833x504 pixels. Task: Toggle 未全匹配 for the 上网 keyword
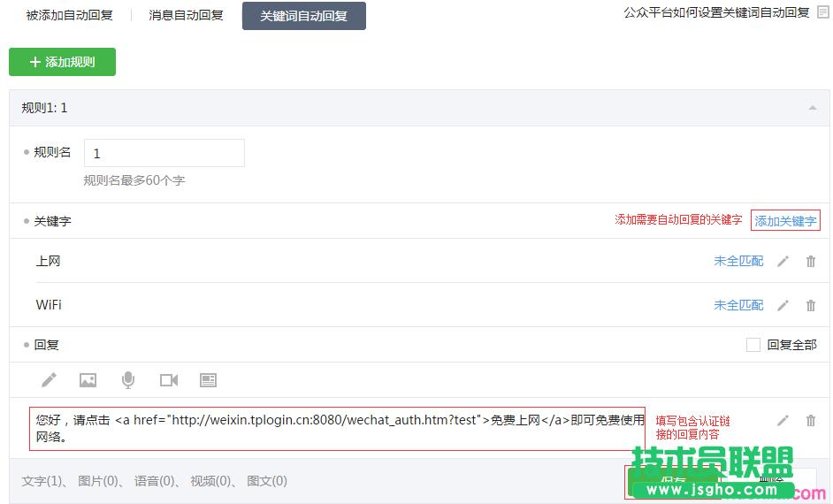click(738, 262)
